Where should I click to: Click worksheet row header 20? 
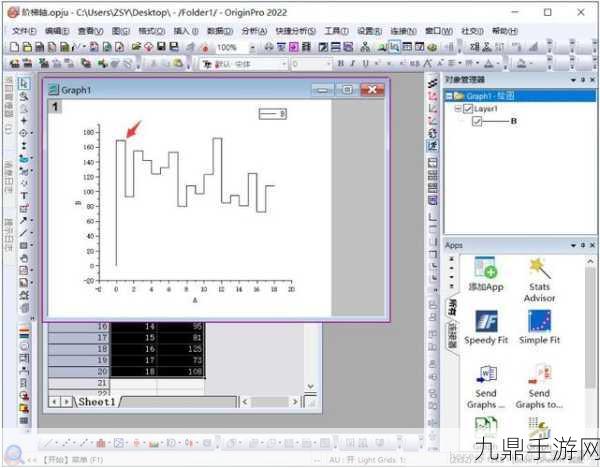coord(79,371)
